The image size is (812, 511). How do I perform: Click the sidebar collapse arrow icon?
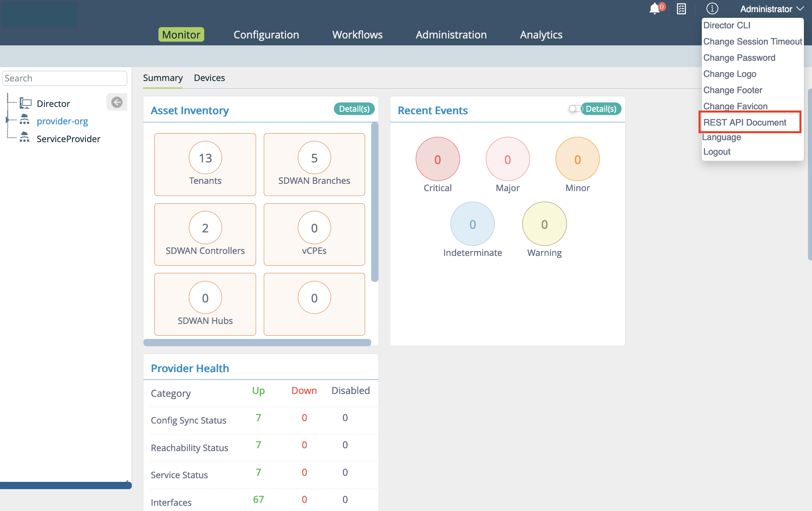tap(117, 102)
